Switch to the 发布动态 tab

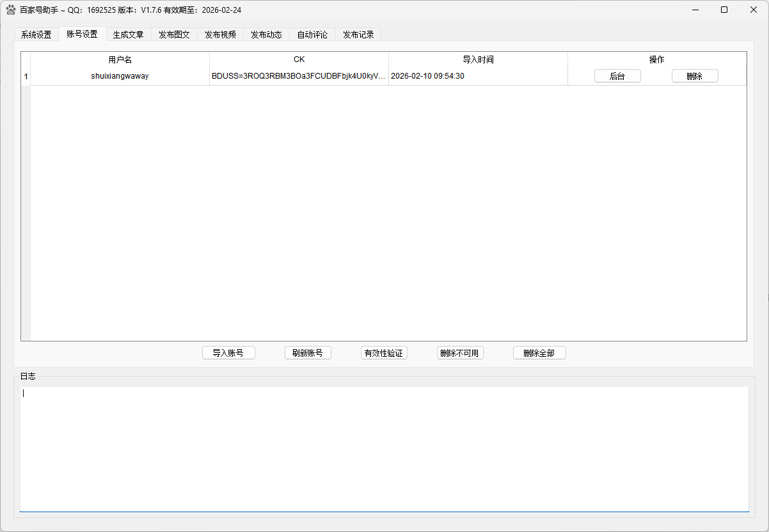click(x=266, y=35)
